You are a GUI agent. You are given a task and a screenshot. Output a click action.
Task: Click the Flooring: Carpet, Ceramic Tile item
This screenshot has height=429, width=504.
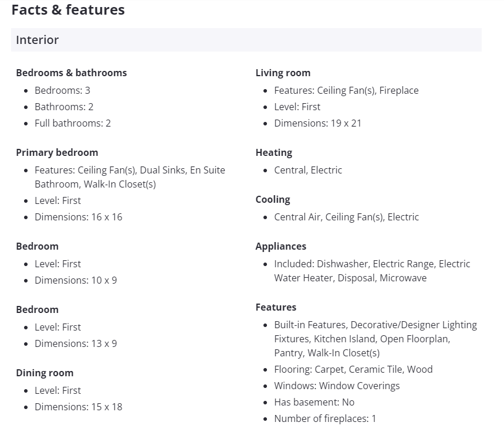[x=353, y=369]
